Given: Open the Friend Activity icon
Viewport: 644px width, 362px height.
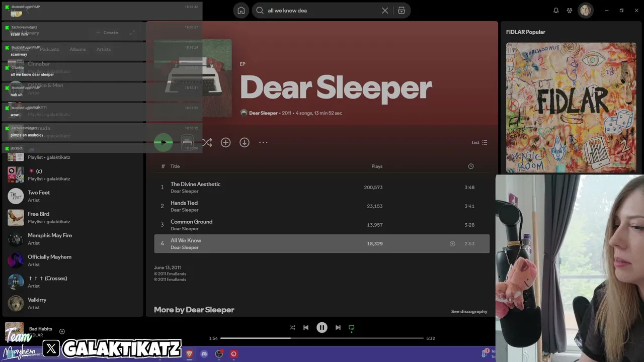Looking at the screenshot, I should click(570, 11).
